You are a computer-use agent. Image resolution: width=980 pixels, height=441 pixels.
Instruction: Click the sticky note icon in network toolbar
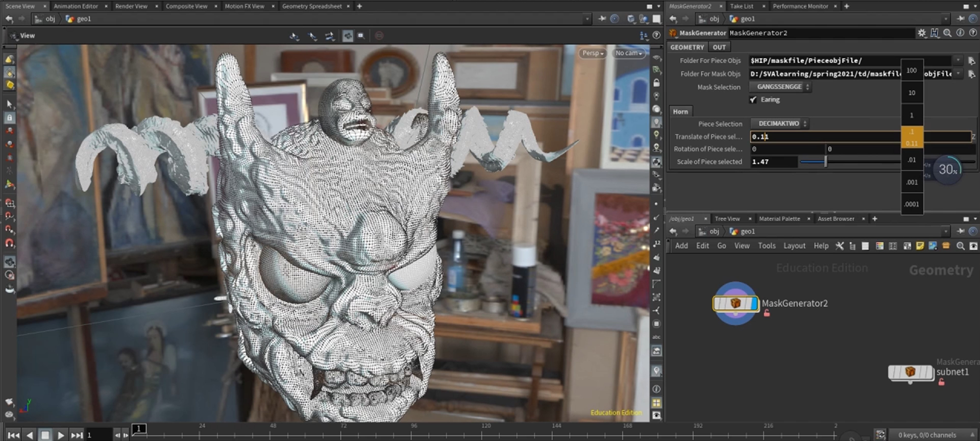[x=920, y=246]
